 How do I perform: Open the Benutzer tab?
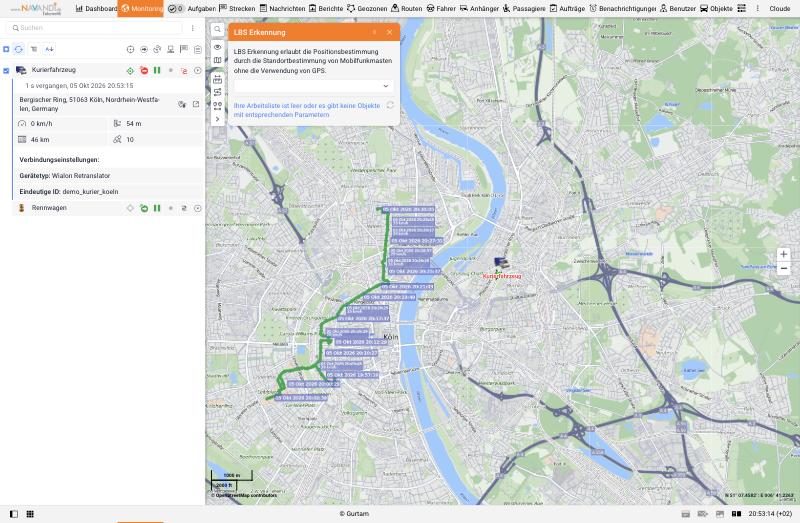coord(678,9)
